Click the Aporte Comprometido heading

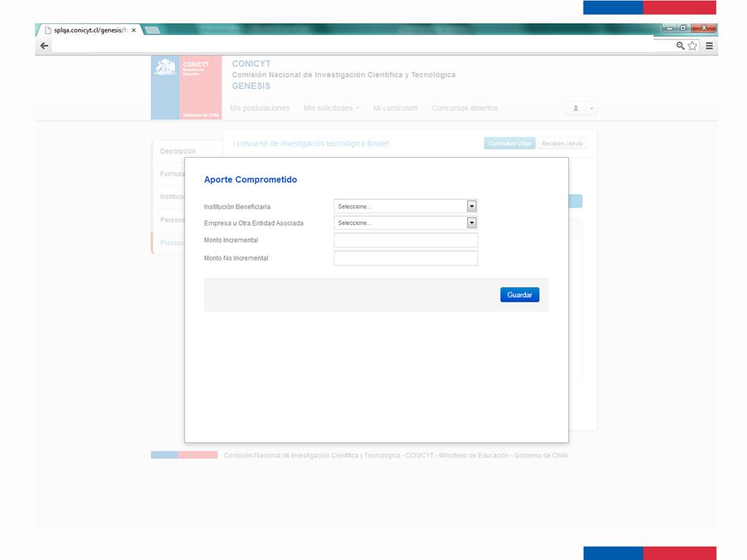(251, 180)
